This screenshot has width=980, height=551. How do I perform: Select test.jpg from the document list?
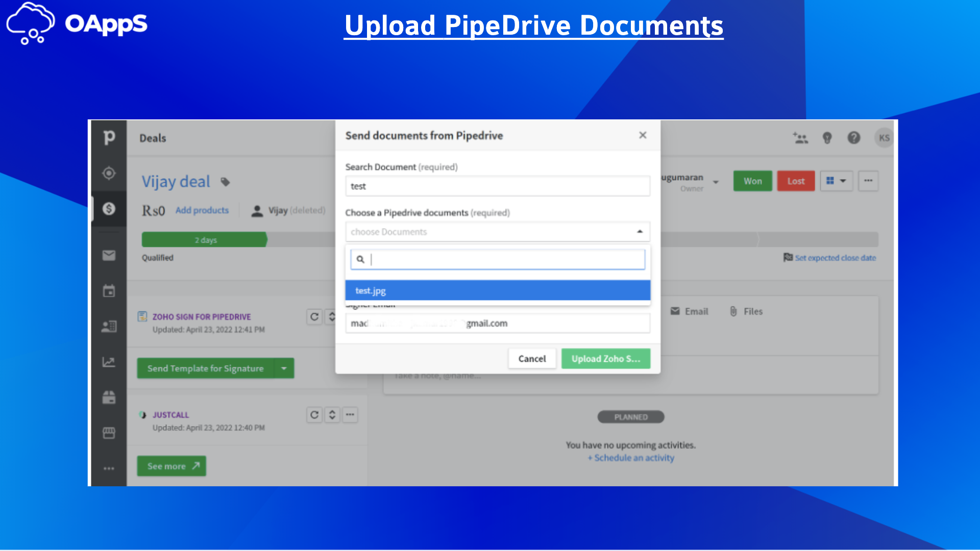(x=498, y=290)
